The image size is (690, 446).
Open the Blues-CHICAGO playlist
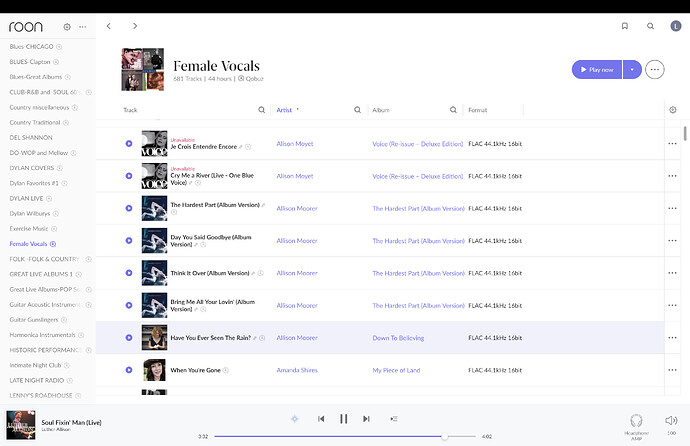pos(31,47)
